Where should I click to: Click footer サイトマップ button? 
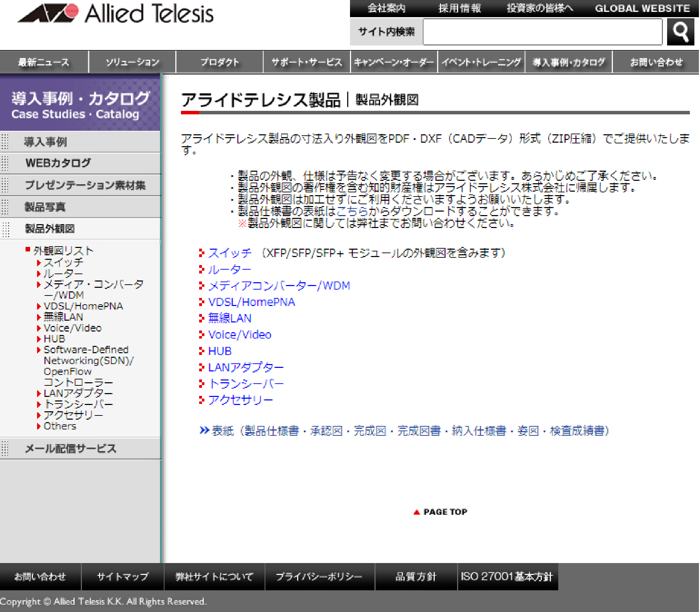pos(122,576)
